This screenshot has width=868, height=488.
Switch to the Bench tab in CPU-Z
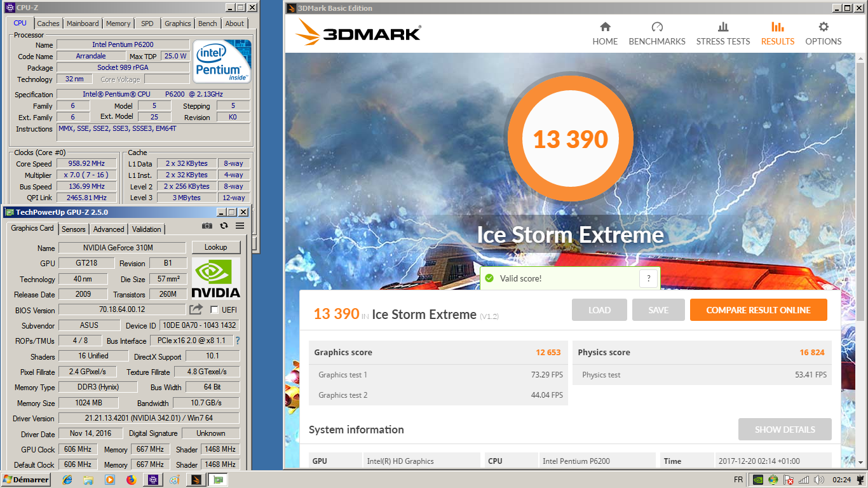[208, 24]
